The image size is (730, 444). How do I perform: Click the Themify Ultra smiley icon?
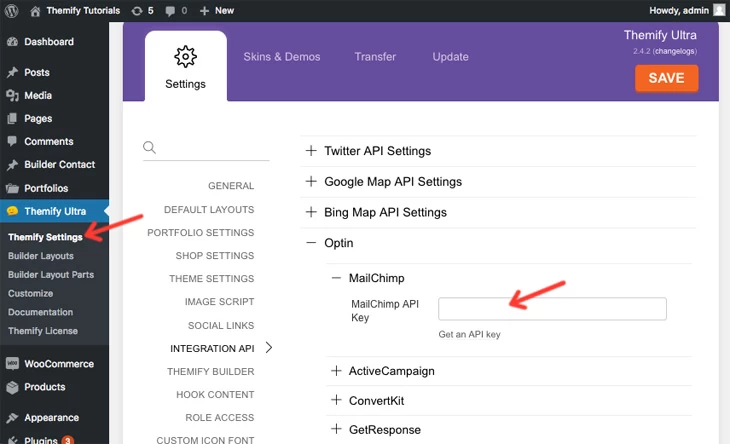[13, 211]
